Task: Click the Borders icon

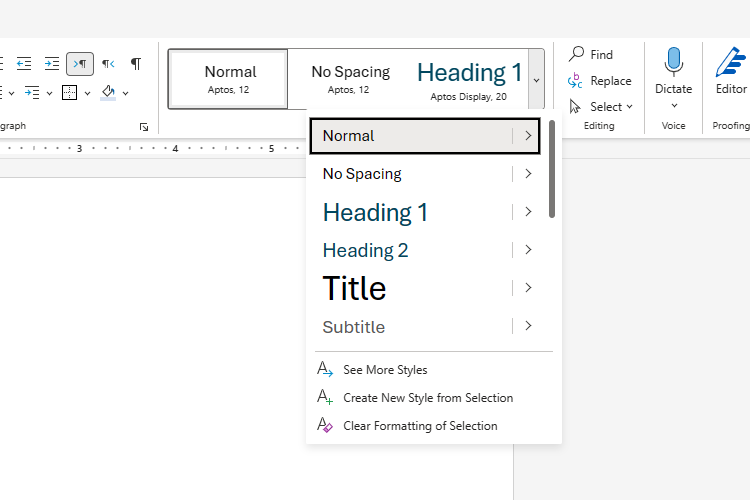Action: tap(69, 92)
